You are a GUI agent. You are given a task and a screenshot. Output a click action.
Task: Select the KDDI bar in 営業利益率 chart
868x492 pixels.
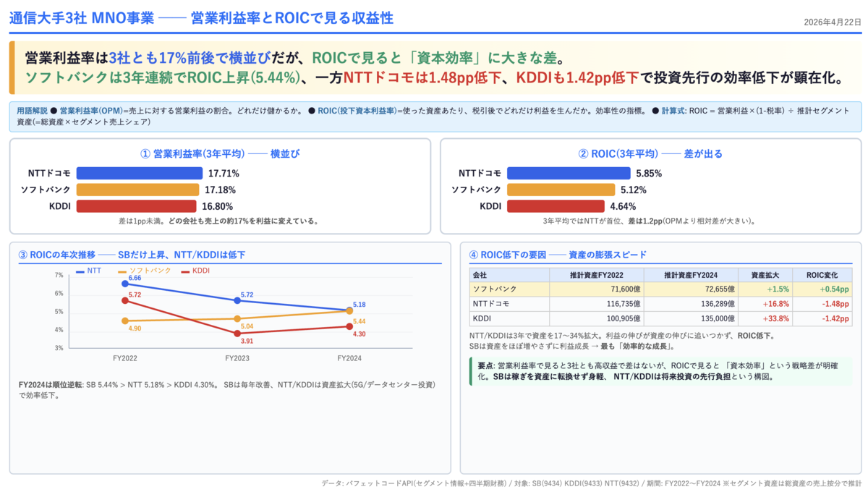pos(137,206)
